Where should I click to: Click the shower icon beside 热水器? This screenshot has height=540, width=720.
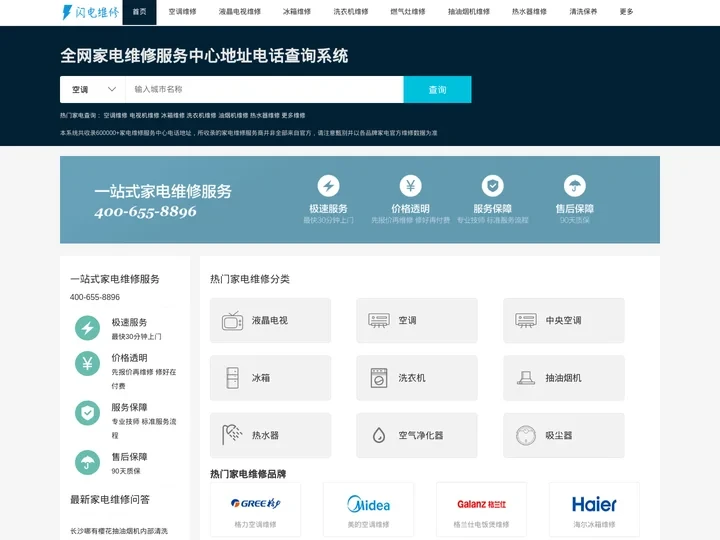(x=232, y=435)
